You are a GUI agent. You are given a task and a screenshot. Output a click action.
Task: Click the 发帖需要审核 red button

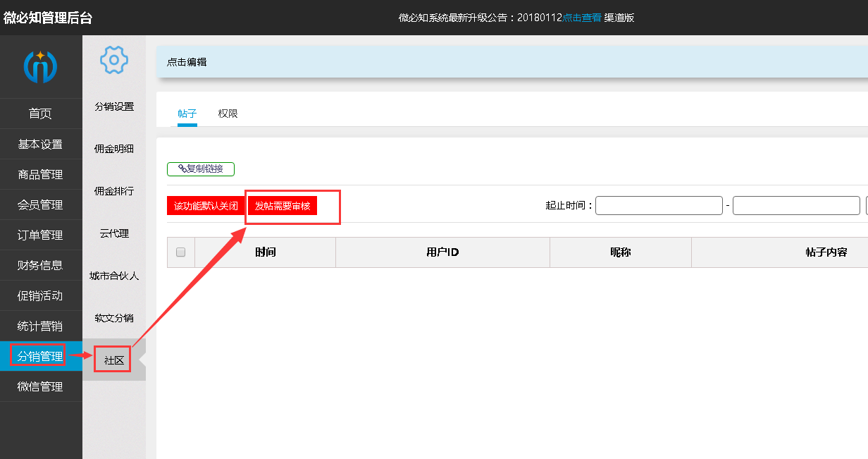click(283, 206)
